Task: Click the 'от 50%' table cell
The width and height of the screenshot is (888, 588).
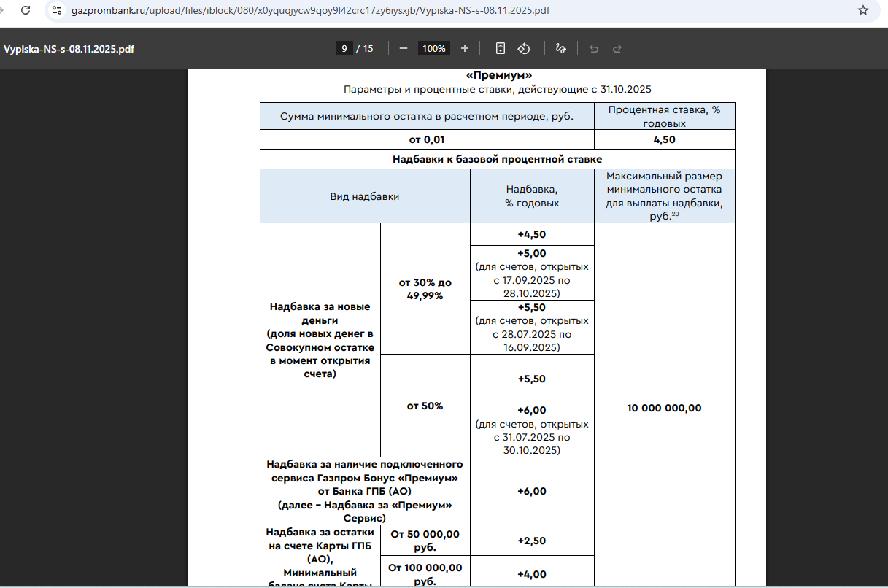Action: click(425, 406)
